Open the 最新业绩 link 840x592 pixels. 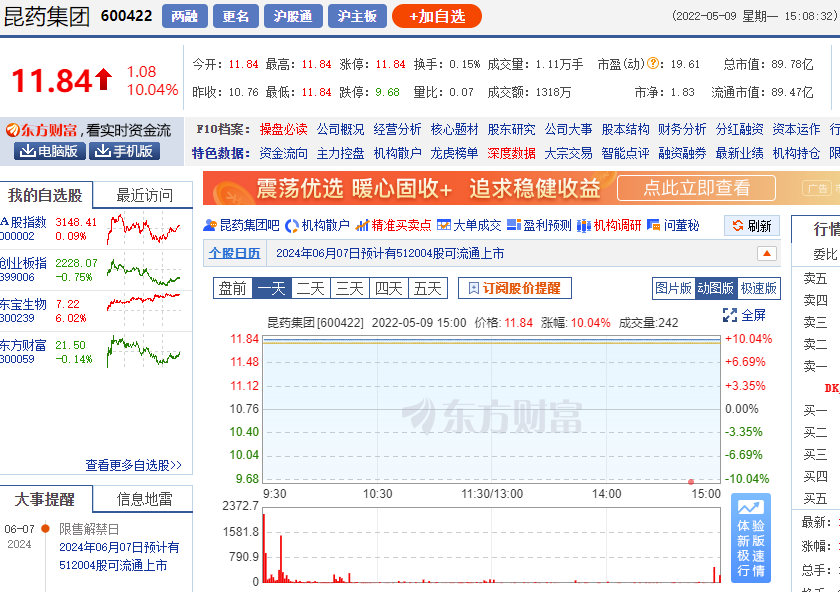[739, 154]
